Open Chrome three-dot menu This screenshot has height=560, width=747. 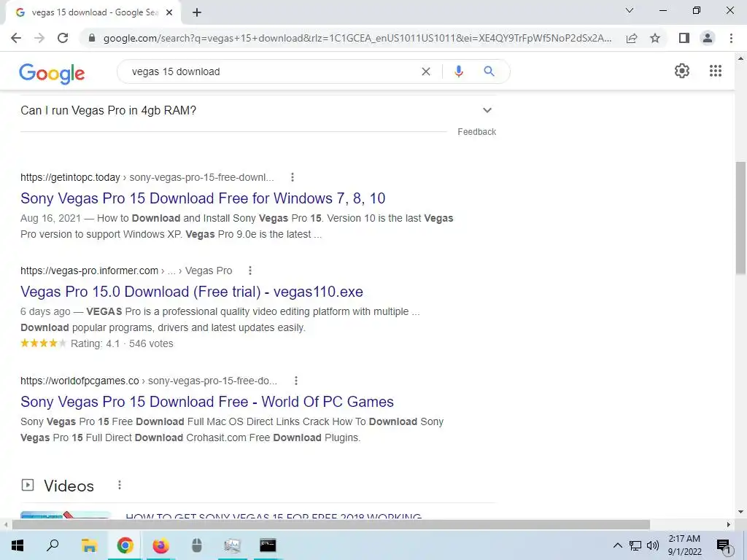pos(731,38)
